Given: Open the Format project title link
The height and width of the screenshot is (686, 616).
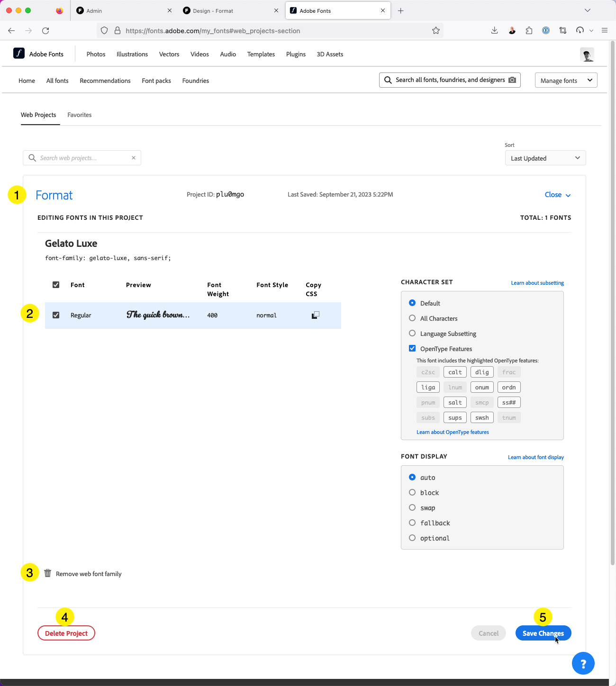Looking at the screenshot, I should pyautogui.click(x=54, y=195).
